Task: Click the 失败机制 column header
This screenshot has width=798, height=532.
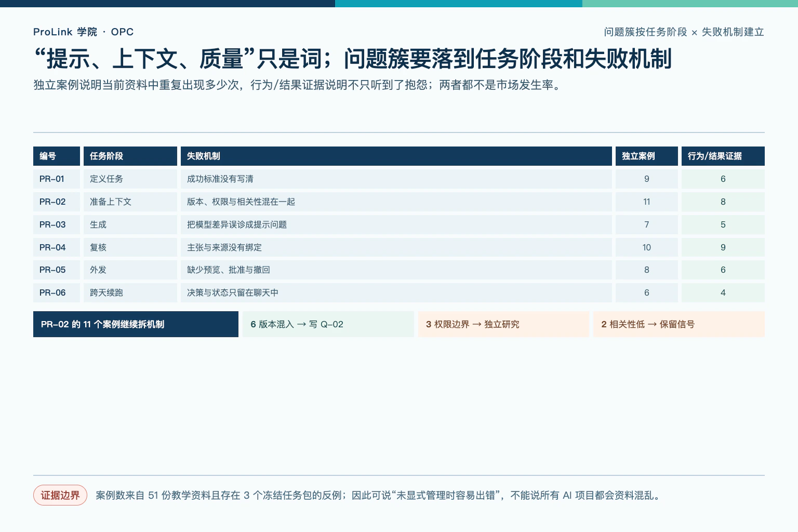Action: pyautogui.click(x=396, y=156)
